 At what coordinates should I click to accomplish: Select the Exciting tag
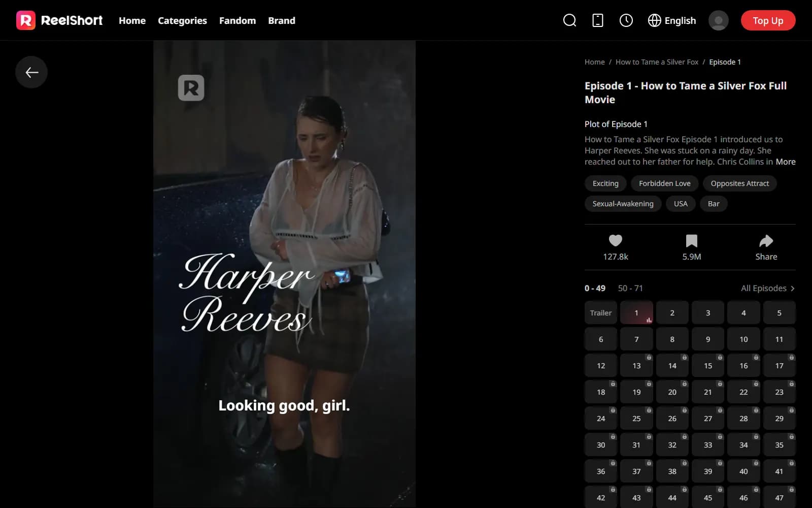click(605, 183)
